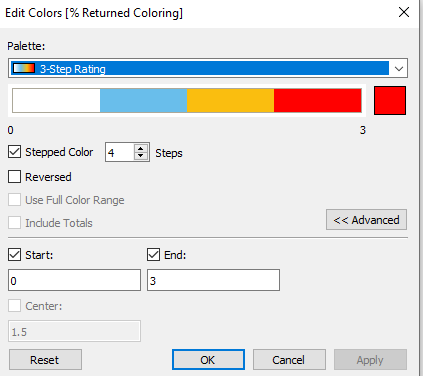The image size is (423, 376).
Task: Collapse options with the << Advanced button
Action: coord(366,220)
